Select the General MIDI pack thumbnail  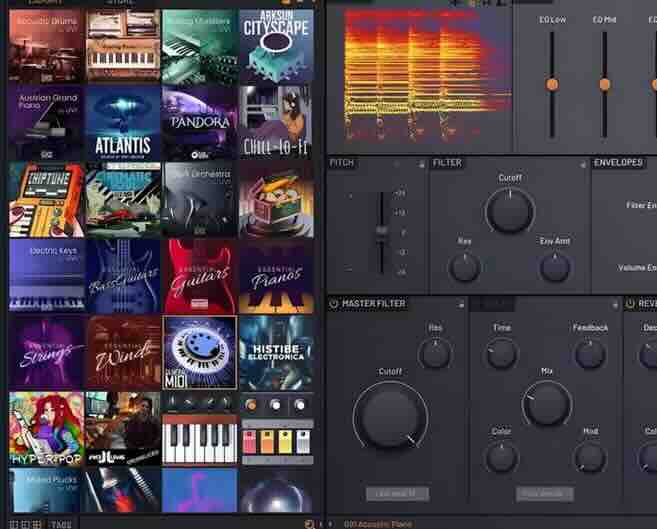pos(199,353)
